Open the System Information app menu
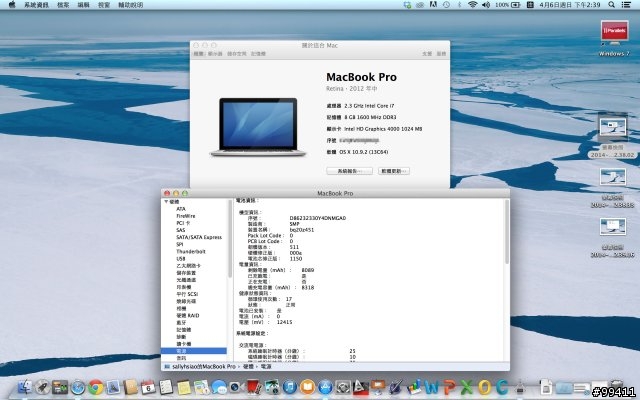The width and height of the screenshot is (640, 400). click(x=36, y=5)
